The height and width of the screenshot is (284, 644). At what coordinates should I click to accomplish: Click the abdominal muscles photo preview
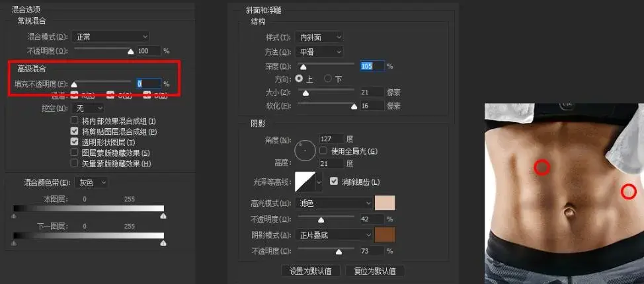click(x=564, y=194)
